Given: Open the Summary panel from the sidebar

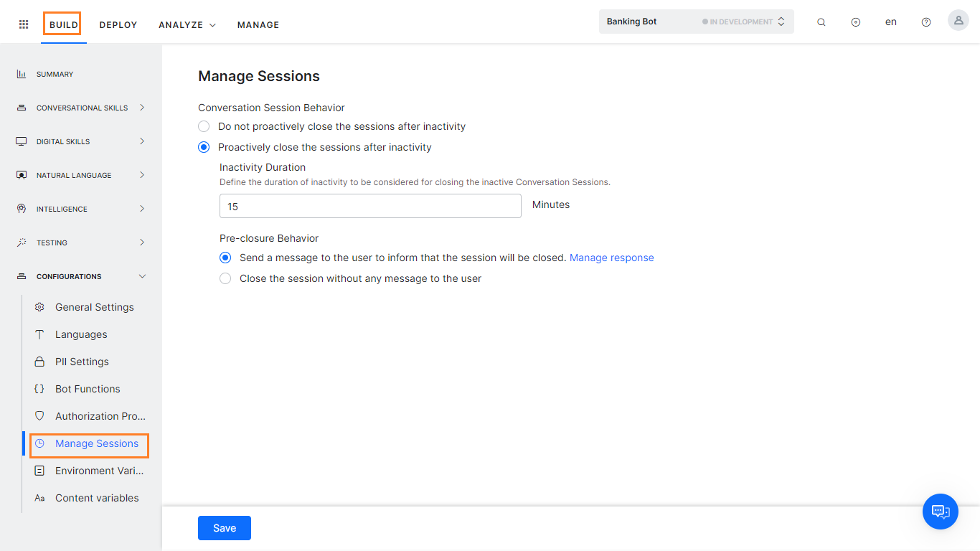Looking at the screenshot, I should pyautogui.click(x=22, y=74).
